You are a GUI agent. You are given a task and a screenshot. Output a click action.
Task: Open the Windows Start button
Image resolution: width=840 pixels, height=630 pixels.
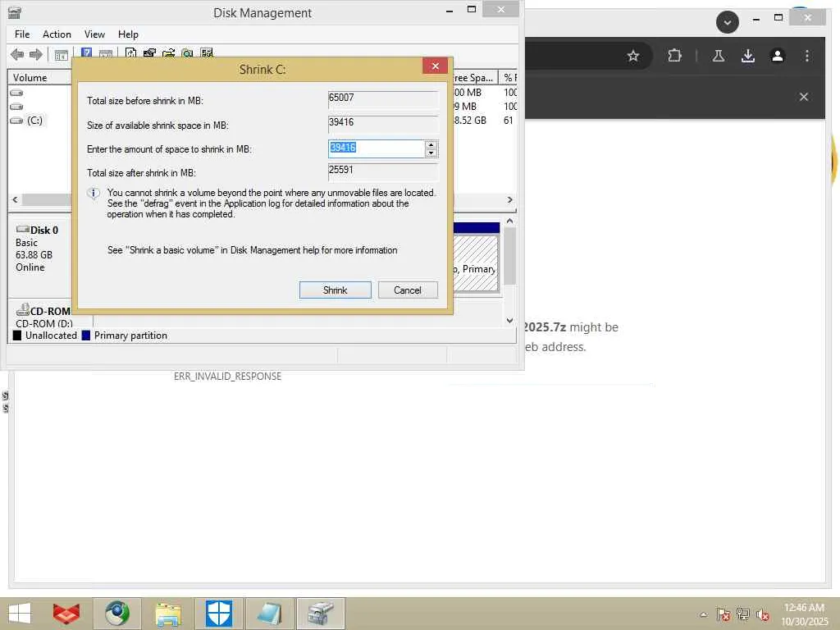(20, 614)
